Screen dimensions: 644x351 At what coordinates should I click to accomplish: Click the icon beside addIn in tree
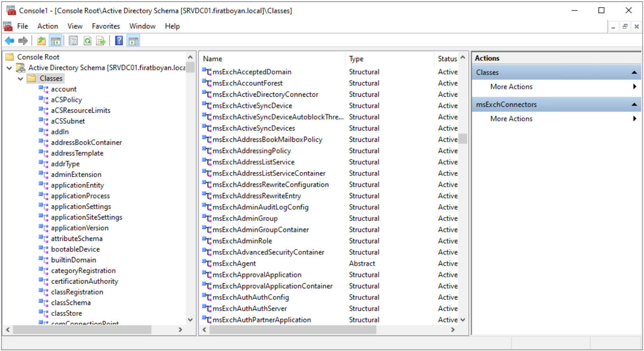click(44, 132)
